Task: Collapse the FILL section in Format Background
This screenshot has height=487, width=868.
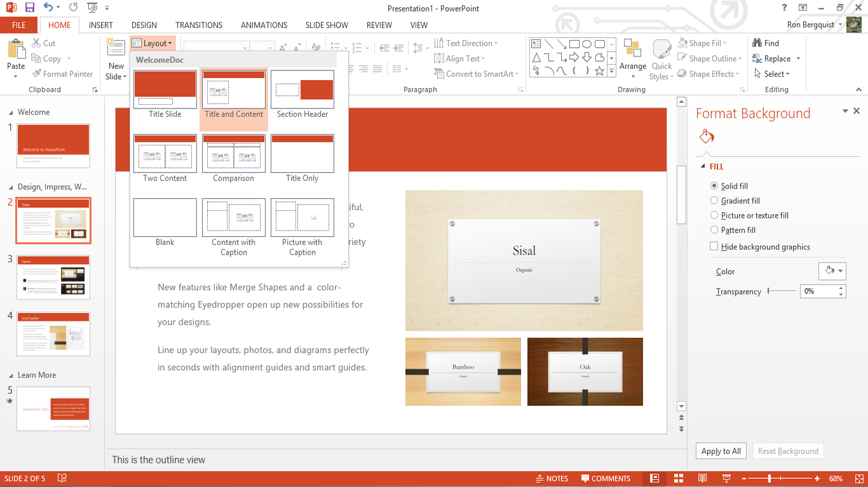Action: (703, 166)
